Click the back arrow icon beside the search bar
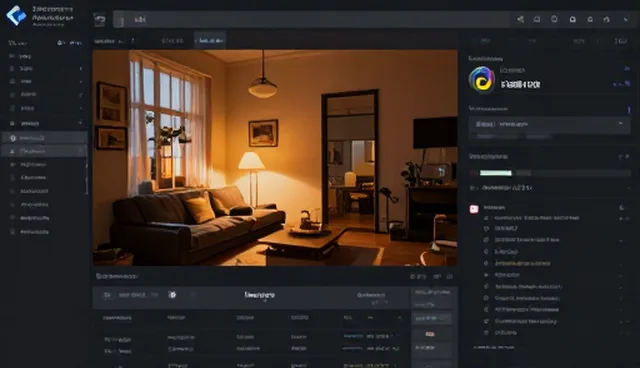 pyautogui.click(x=100, y=19)
